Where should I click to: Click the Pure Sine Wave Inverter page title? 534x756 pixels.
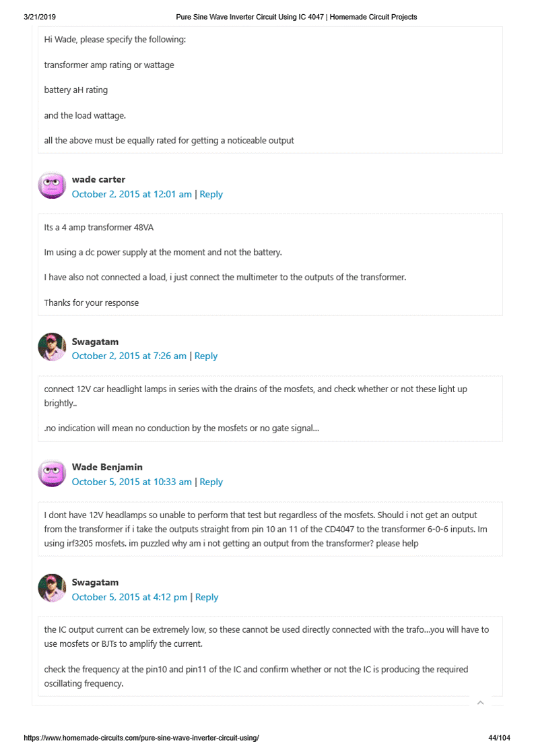[296, 17]
